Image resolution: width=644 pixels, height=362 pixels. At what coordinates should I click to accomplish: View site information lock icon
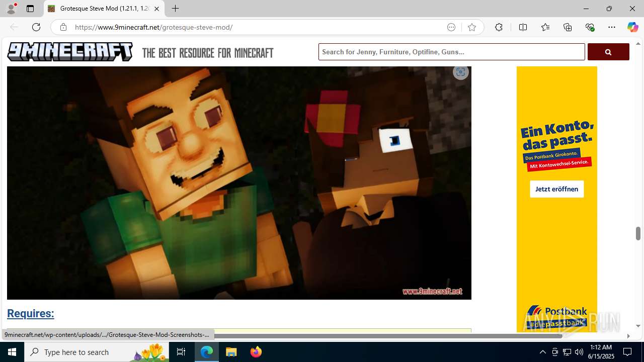pyautogui.click(x=63, y=27)
